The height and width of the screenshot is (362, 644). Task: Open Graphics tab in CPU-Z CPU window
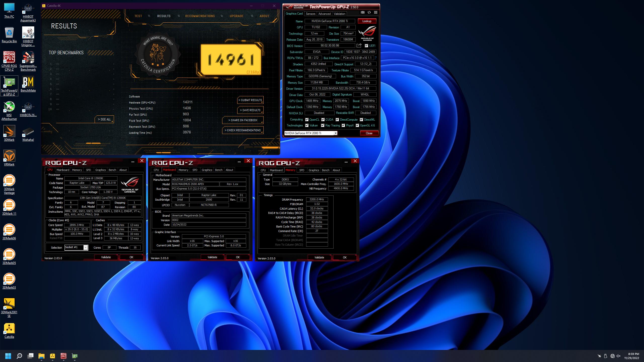pyautogui.click(x=100, y=170)
